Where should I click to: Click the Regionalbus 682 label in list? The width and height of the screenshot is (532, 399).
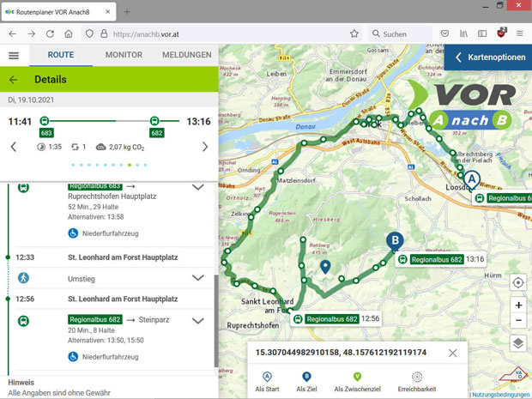pyautogui.click(x=95, y=319)
